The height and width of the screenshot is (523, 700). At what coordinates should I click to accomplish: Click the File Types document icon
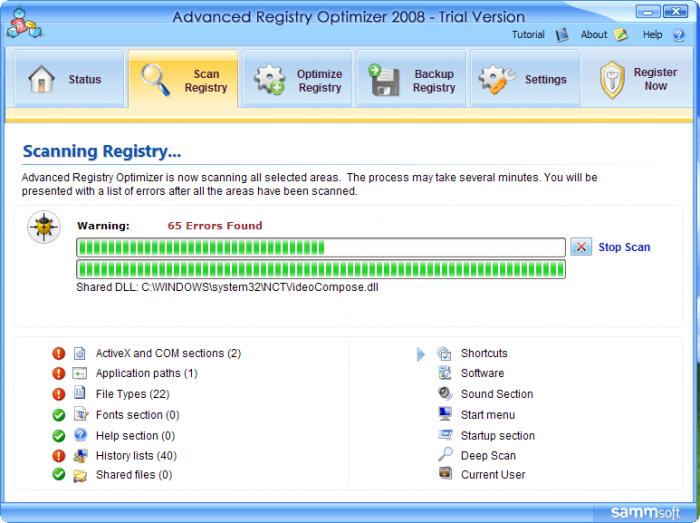pos(79,393)
